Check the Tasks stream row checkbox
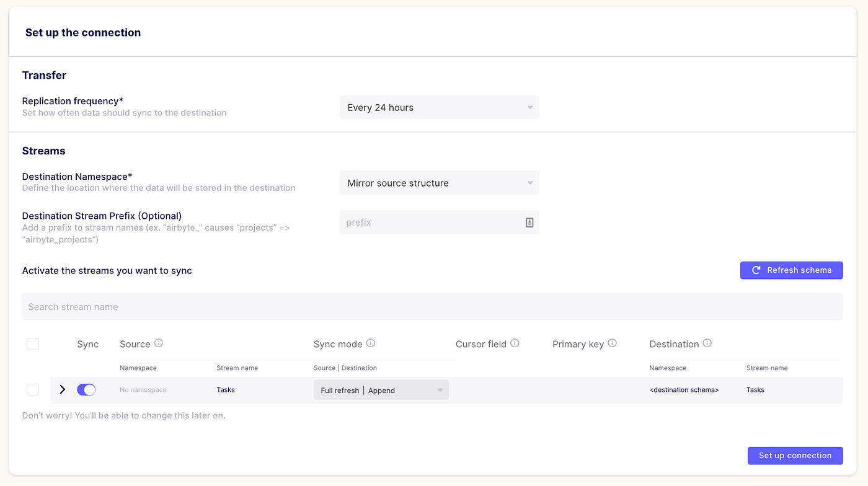The height and width of the screenshot is (486, 868). 33,390
